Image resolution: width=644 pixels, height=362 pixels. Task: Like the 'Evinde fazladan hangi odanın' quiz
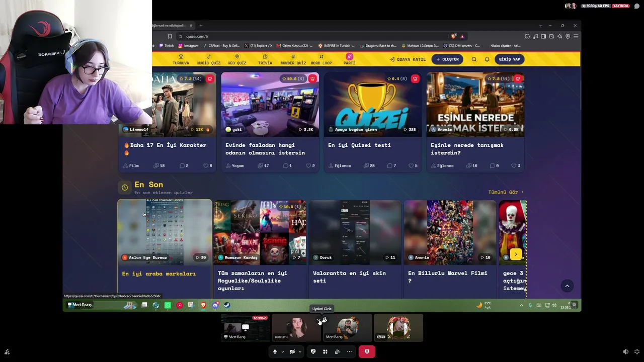click(310, 165)
